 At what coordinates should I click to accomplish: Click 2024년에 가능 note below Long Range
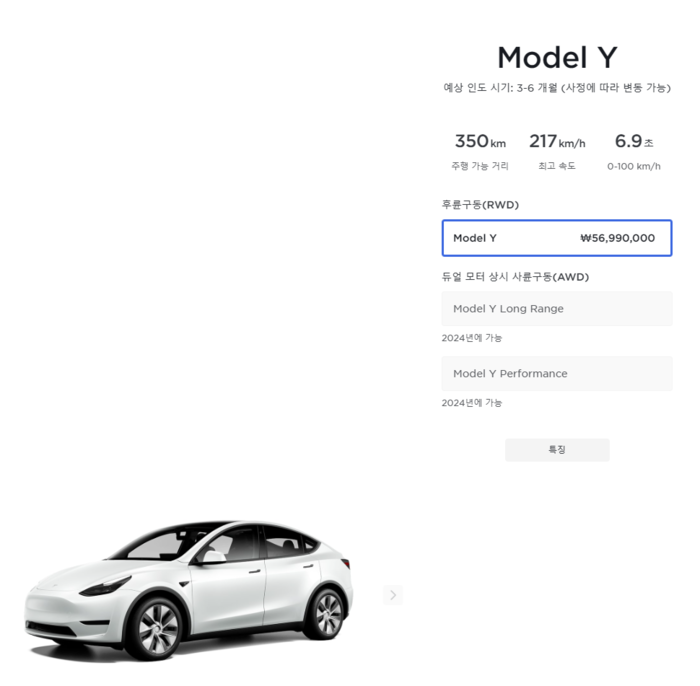[x=472, y=338]
